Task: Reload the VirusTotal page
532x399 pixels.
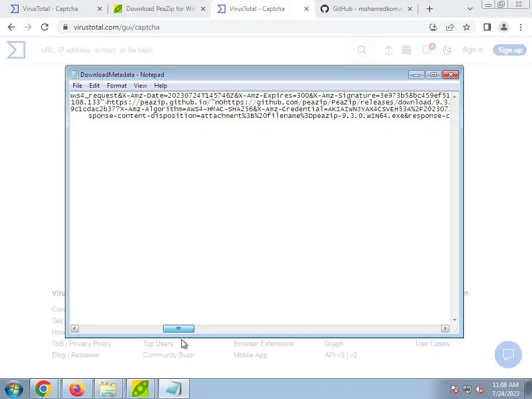Action: pyautogui.click(x=45, y=27)
